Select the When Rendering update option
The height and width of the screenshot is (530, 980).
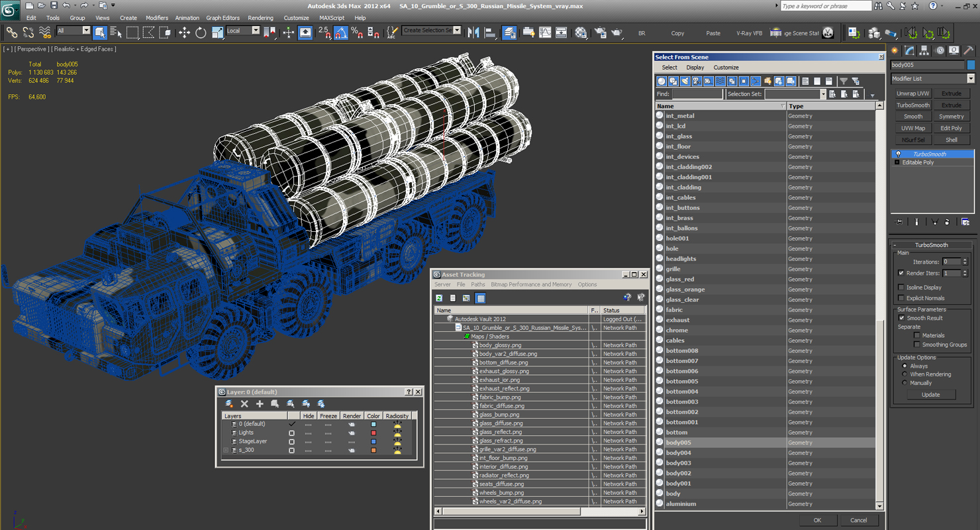[x=905, y=374]
